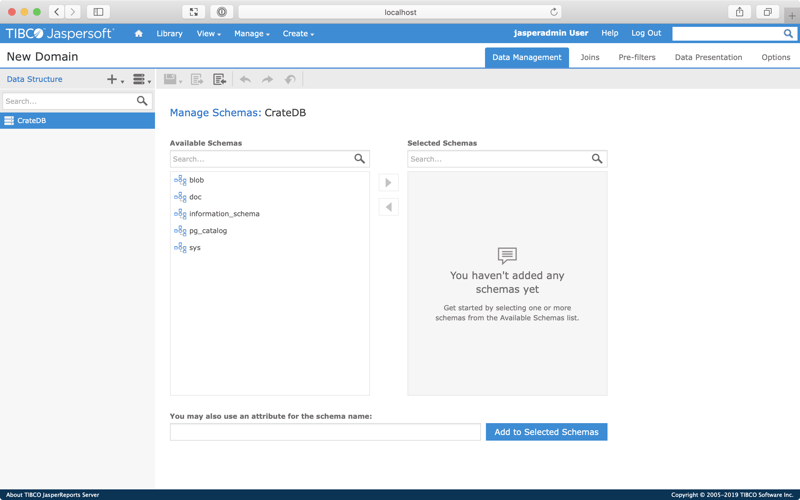Click the left arrow to remove schema

click(x=389, y=207)
